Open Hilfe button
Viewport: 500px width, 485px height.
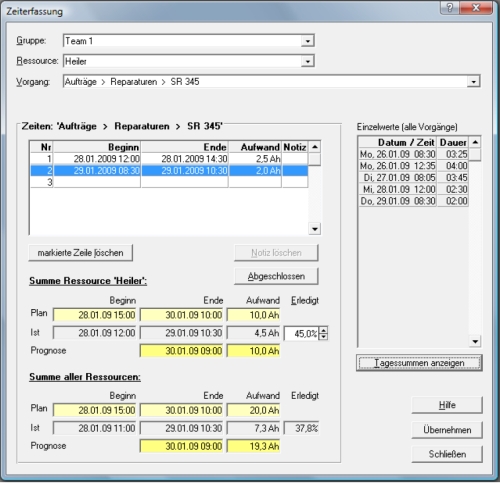click(447, 405)
